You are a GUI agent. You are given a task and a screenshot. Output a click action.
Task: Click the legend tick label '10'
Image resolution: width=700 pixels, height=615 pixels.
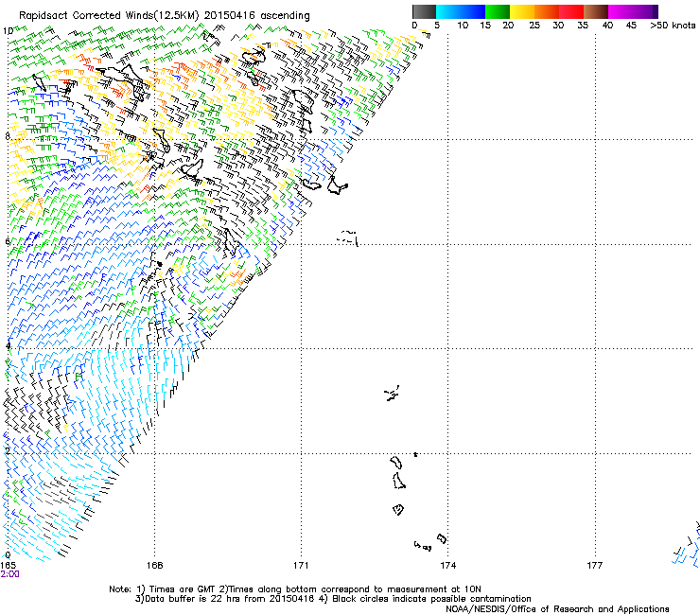click(x=463, y=26)
